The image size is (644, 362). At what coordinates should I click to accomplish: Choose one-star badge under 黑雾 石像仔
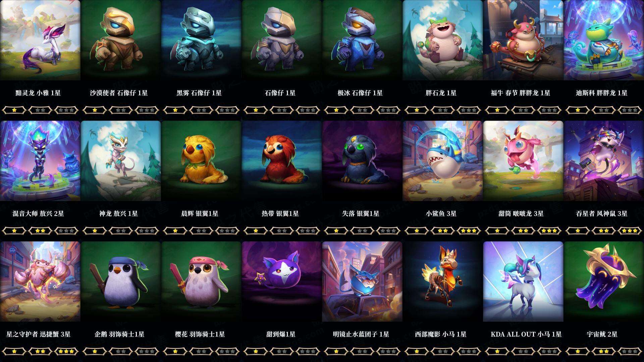(175, 110)
